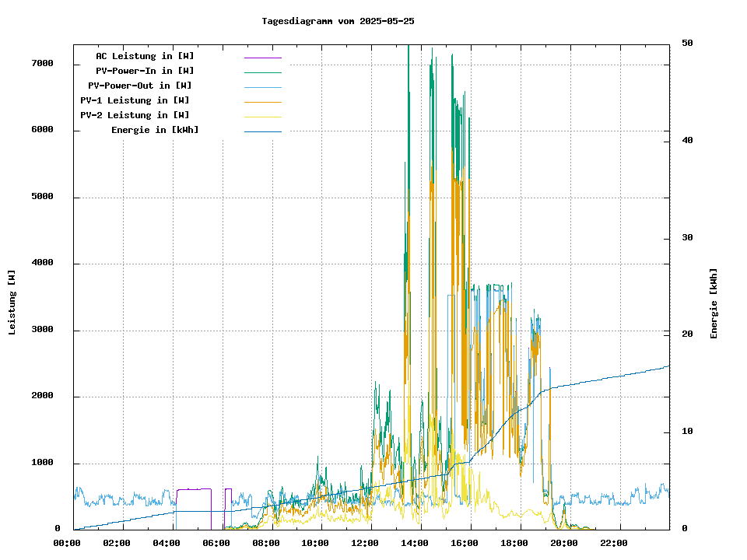Click the 22:00 label on the time axis
Viewport: 747px width, 560px height.
pyautogui.click(x=613, y=543)
